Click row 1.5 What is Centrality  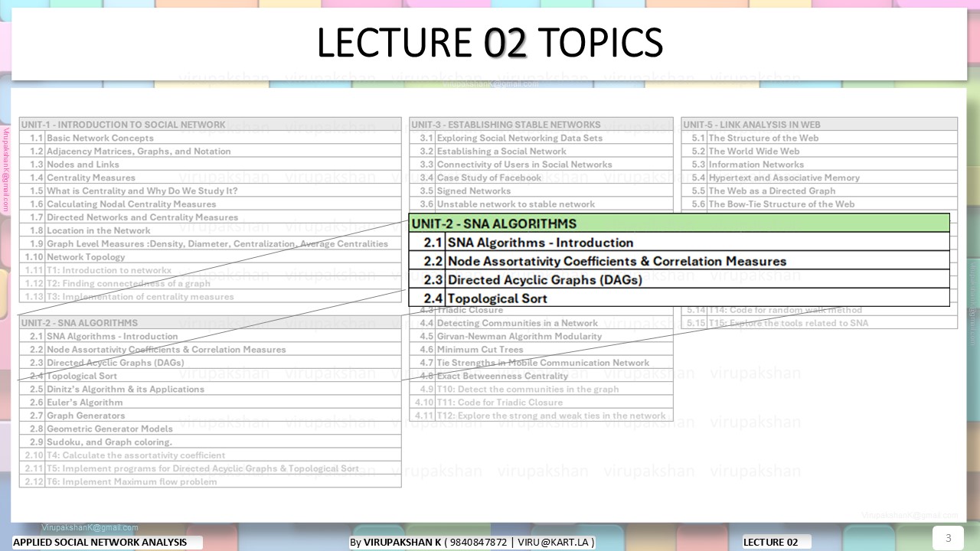click(x=210, y=191)
